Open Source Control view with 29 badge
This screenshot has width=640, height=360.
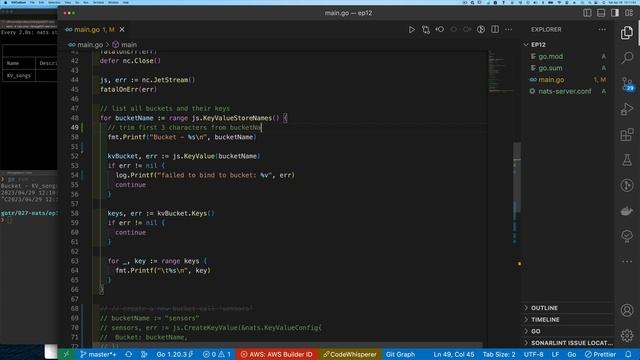627,83
